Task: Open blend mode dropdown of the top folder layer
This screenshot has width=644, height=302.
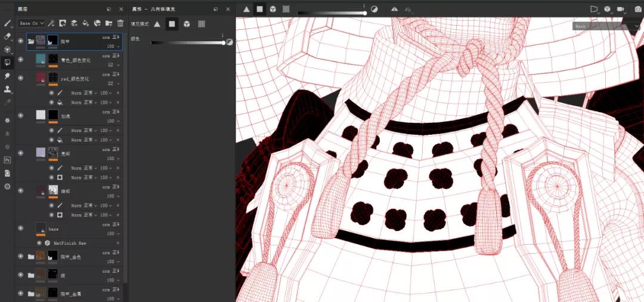Action: (x=110, y=37)
